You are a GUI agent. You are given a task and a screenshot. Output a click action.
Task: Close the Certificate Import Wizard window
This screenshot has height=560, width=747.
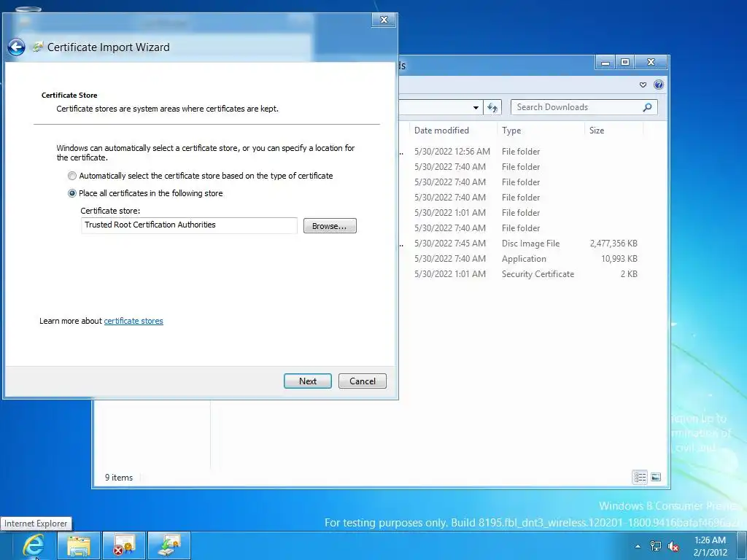point(384,20)
